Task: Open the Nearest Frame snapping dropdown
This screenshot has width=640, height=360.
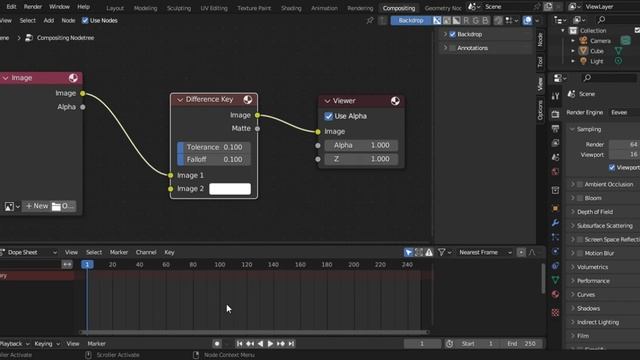Action: click(484, 253)
